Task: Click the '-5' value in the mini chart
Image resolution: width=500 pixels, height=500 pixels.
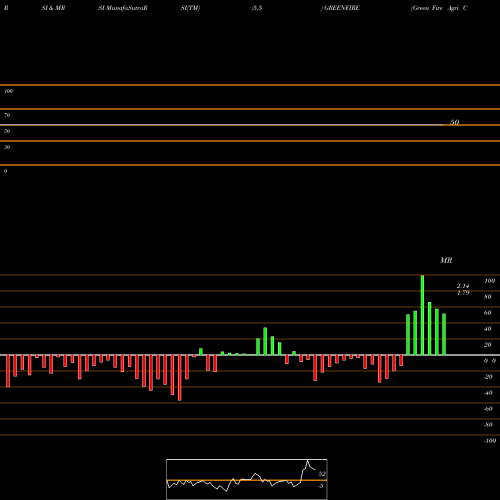Action: tap(321, 486)
